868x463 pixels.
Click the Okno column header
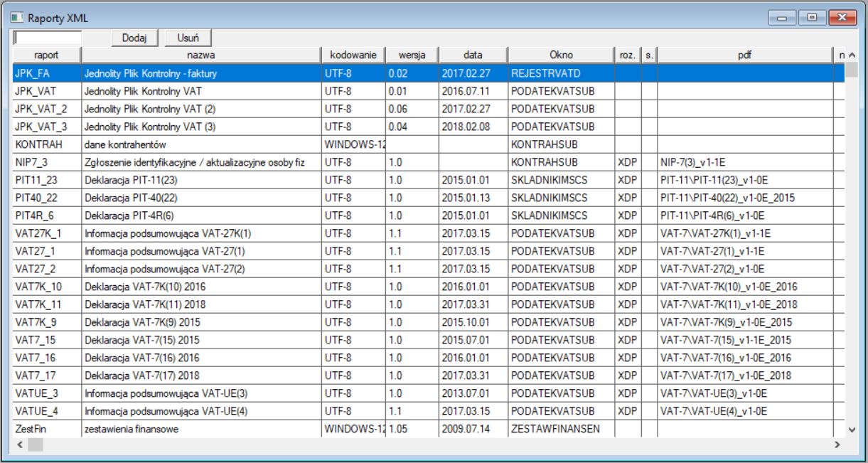[560, 55]
